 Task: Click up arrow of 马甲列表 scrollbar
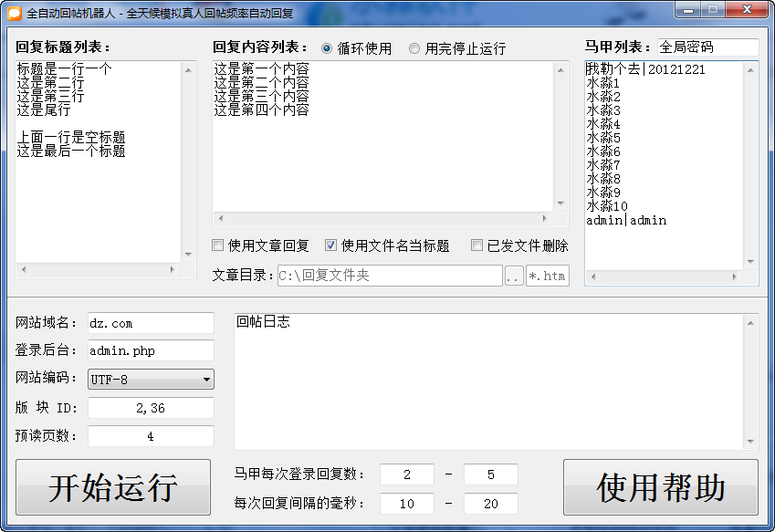click(750, 70)
